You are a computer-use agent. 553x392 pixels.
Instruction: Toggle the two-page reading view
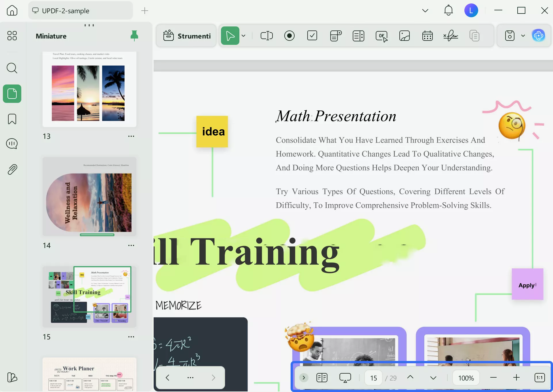point(322,378)
